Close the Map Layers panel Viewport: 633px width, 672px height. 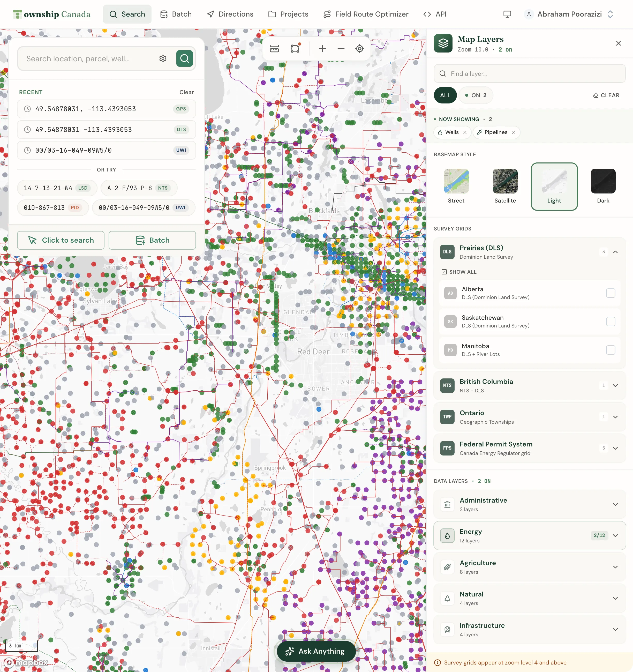[x=618, y=43]
